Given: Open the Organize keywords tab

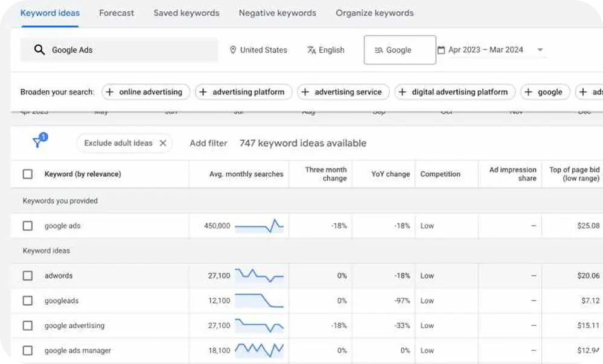Looking at the screenshot, I should click(x=375, y=13).
